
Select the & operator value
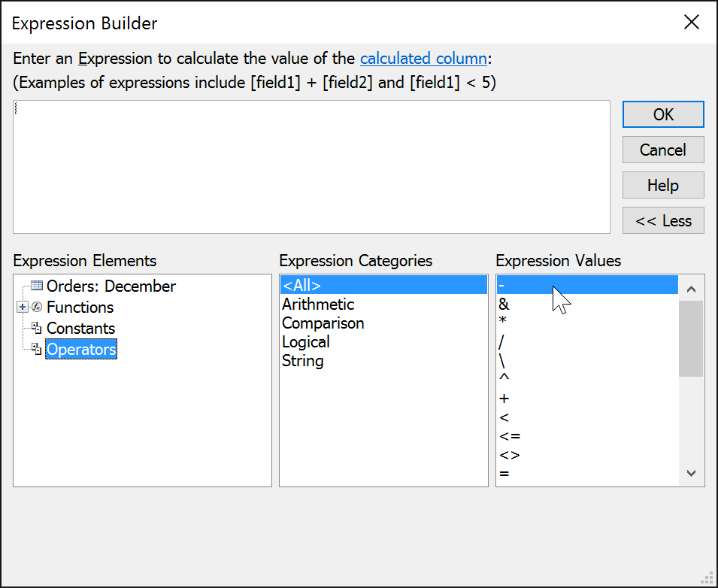click(504, 304)
